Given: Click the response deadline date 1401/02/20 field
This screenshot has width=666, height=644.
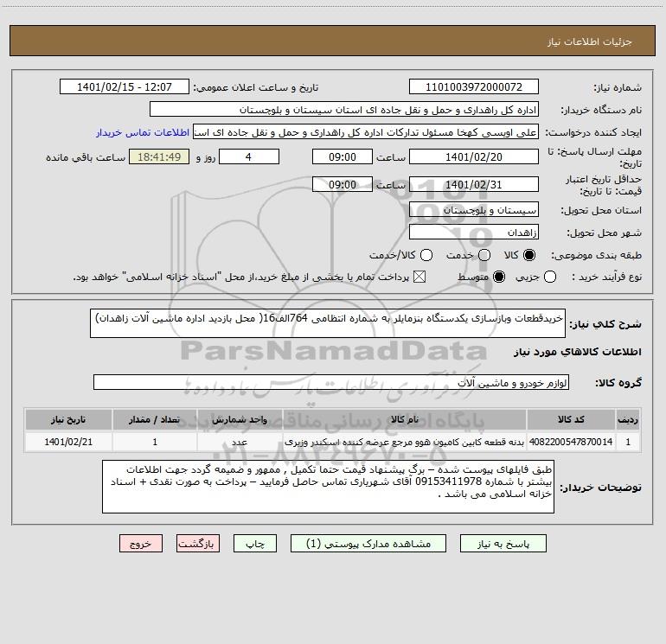Looking at the screenshot, I should tap(474, 156).
